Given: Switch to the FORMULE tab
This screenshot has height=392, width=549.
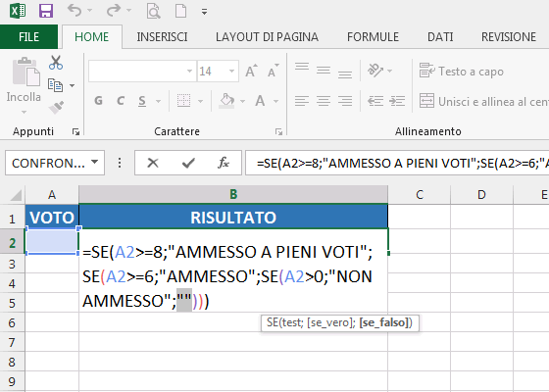Looking at the screenshot, I should [x=373, y=37].
